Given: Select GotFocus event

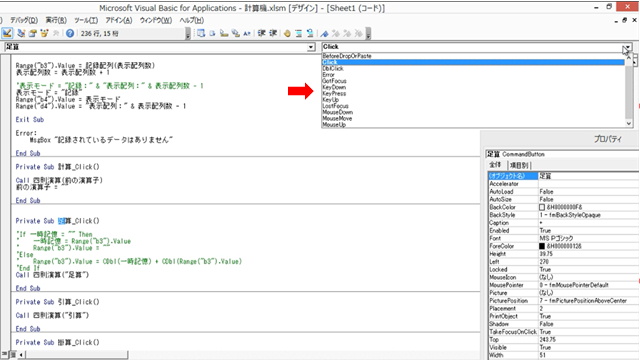Looking at the screenshot, I should point(473,81).
